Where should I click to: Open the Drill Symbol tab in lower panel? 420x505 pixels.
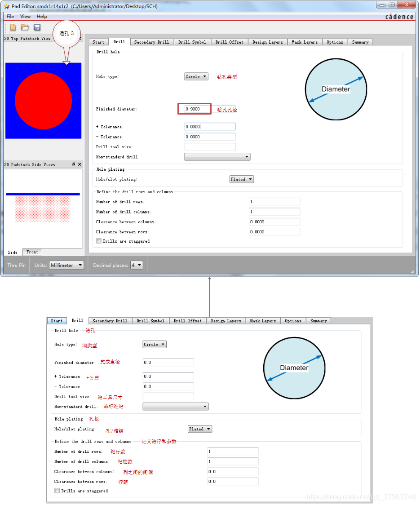point(150,321)
